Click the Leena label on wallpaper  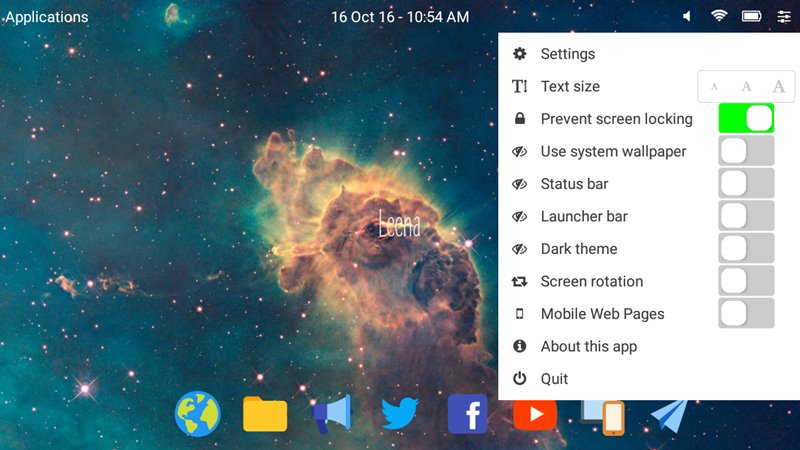tap(399, 225)
